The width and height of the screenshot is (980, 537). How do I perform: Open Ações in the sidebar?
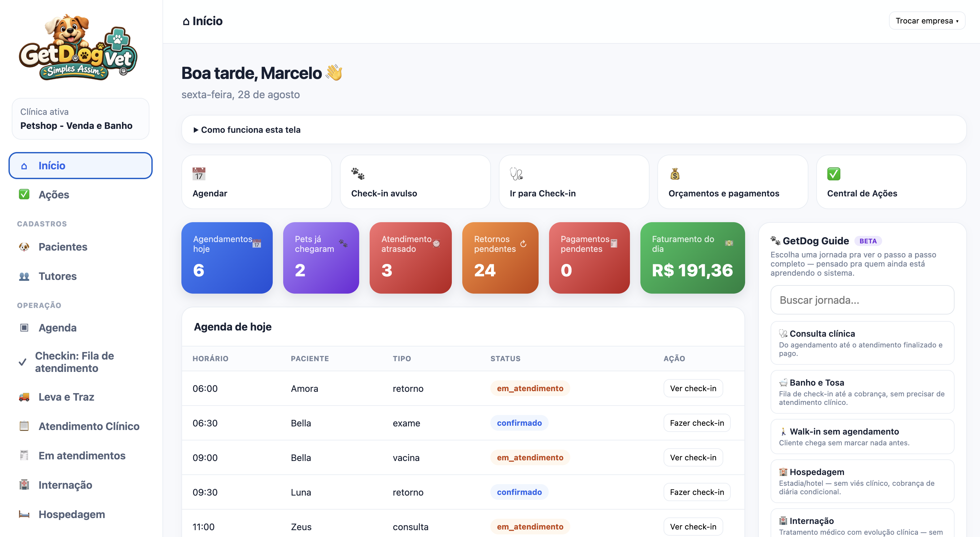[81, 194]
